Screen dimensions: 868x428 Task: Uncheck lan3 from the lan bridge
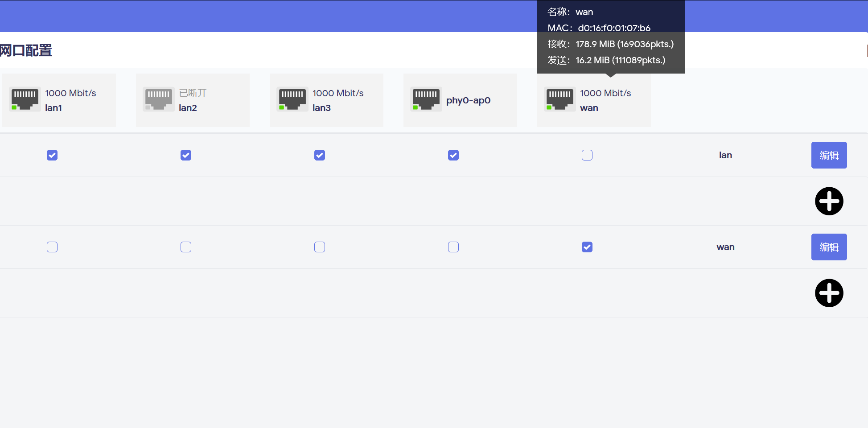pyautogui.click(x=319, y=155)
